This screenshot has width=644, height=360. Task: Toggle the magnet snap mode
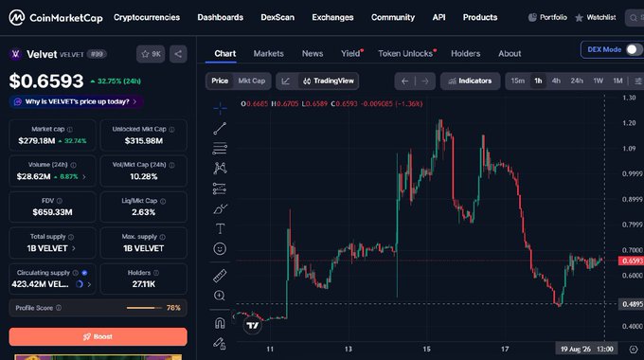pyautogui.click(x=220, y=323)
